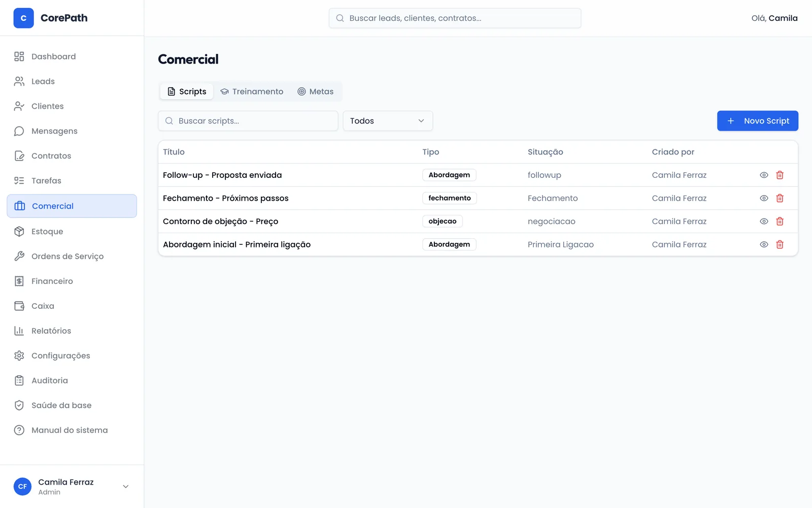
Task: Click the objecao type badge
Action: tap(443, 221)
